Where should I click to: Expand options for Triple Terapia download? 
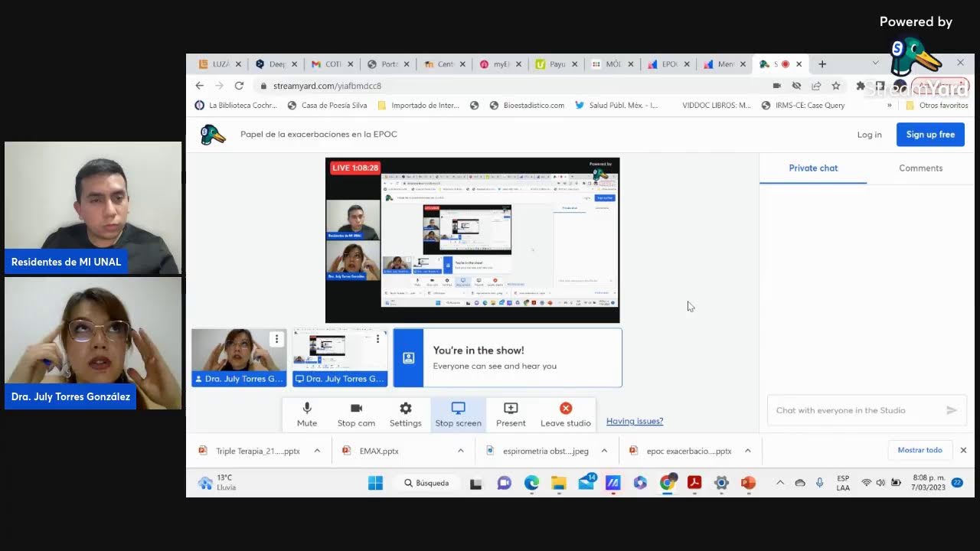317,451
